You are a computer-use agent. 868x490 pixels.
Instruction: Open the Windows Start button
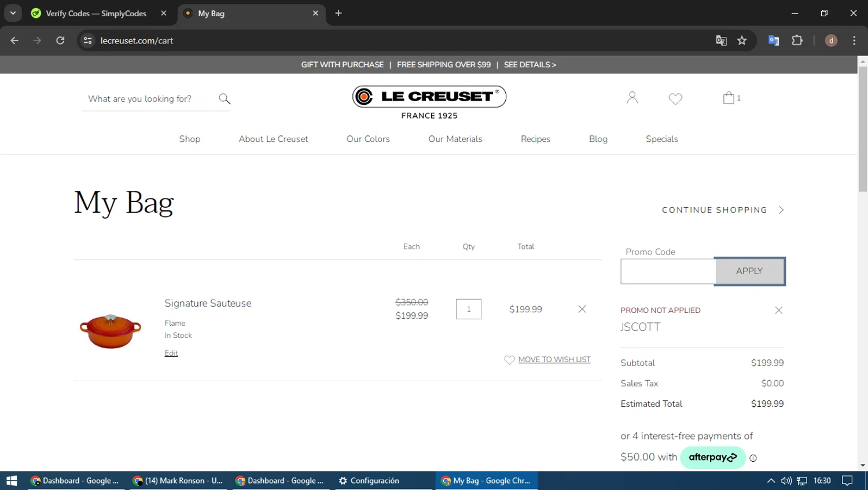[12, 481]
